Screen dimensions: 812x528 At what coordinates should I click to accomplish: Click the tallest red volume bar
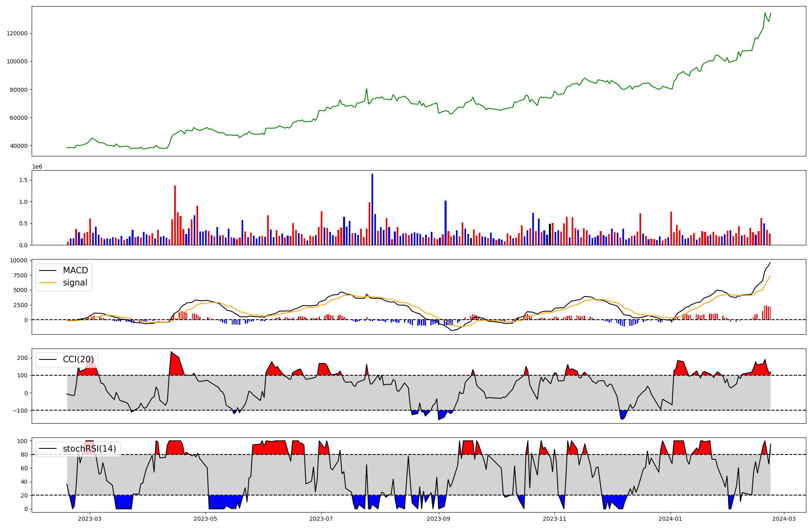point(175,215)
